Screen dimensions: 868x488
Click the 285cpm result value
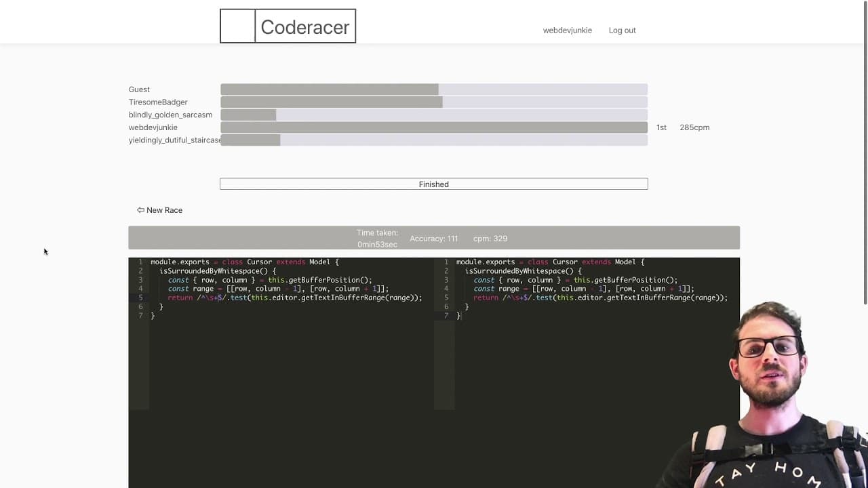694,127
